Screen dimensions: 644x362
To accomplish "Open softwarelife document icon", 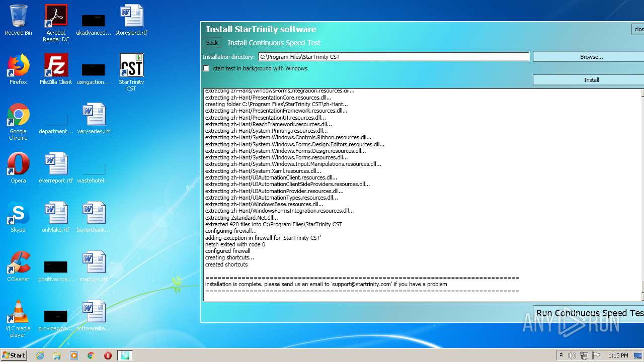I will (x=94, y=316).
